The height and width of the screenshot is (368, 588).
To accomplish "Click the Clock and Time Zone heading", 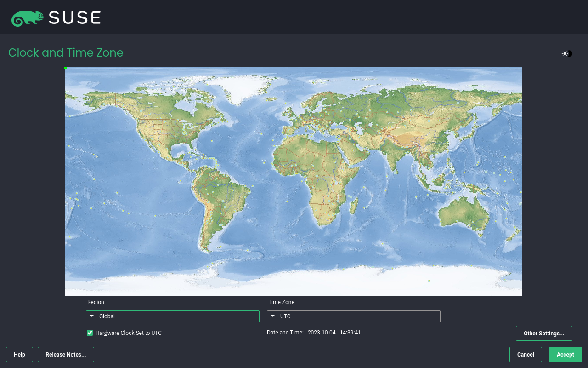I will pyautogui.click(x=66, y=53).
